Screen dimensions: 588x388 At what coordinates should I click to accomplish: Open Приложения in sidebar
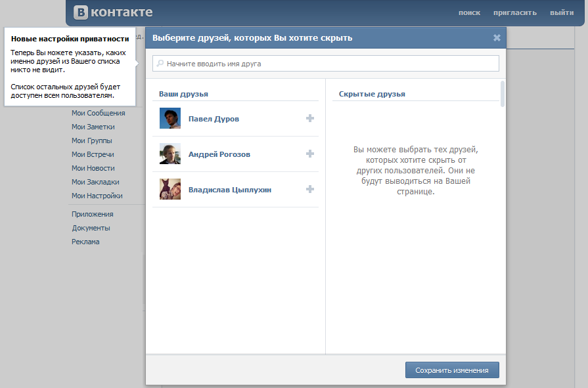point(93,214)
